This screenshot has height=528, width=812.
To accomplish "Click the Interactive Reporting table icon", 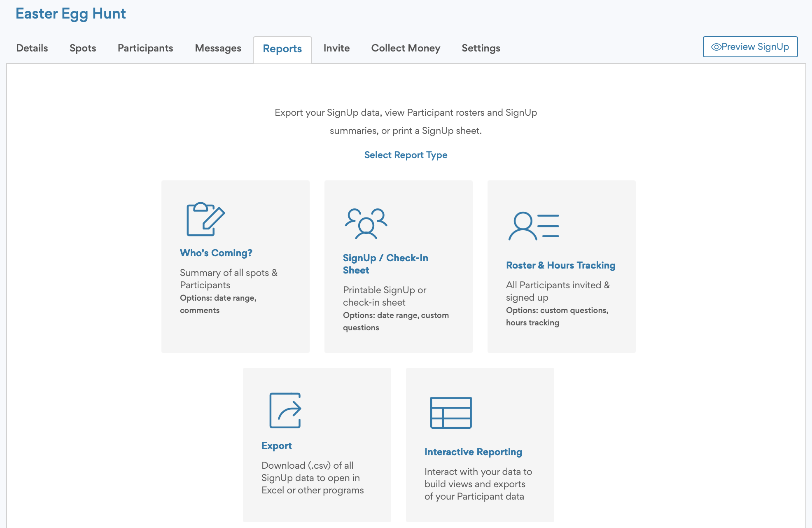I will [x=451, y=413].
